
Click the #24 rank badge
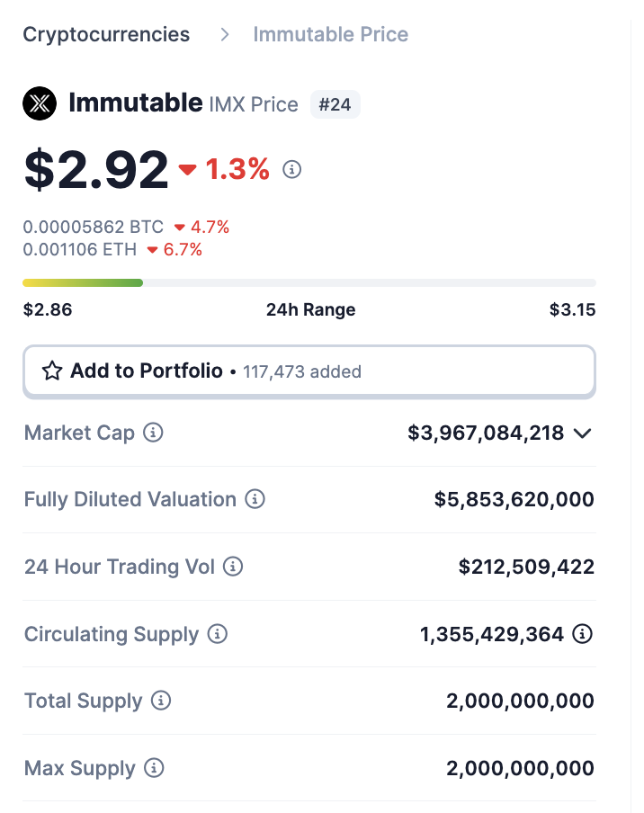[x=335, y=104]
